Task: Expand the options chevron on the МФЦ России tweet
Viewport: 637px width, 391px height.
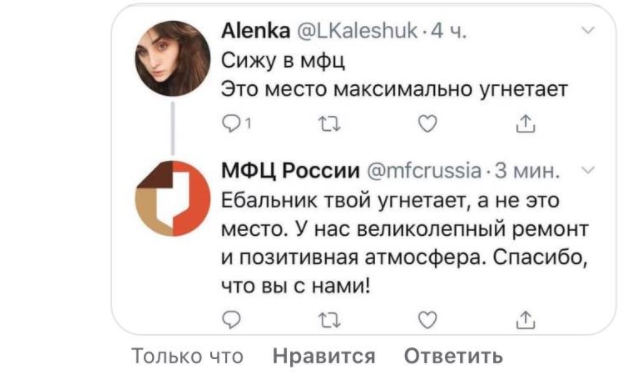Action: (588, 170)
